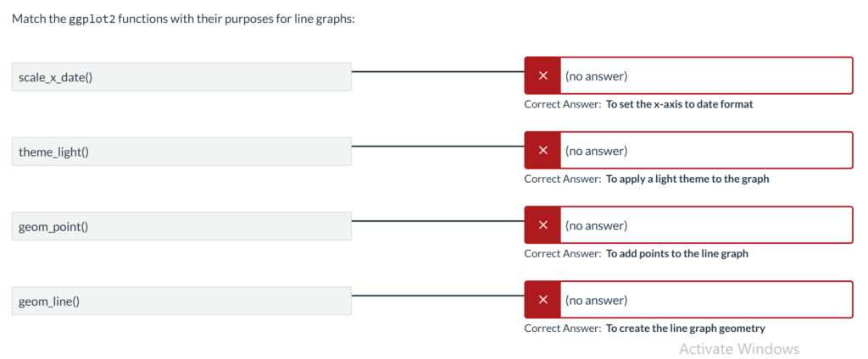Click the "Activate Windows" watermark text
Viewport: 868px width, 359px height.
738,349
